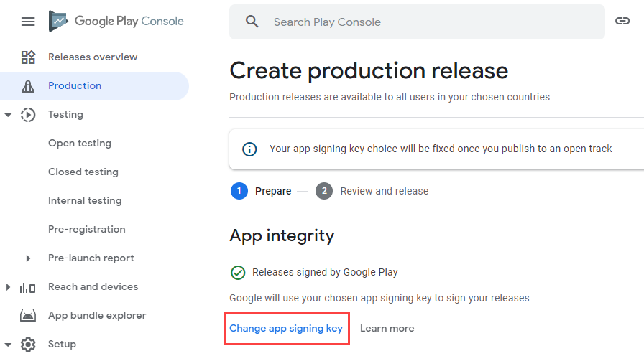Viewport: 644px width, 356px height.
Task: Click green check next to Releases signed
Action: point(238,272)
